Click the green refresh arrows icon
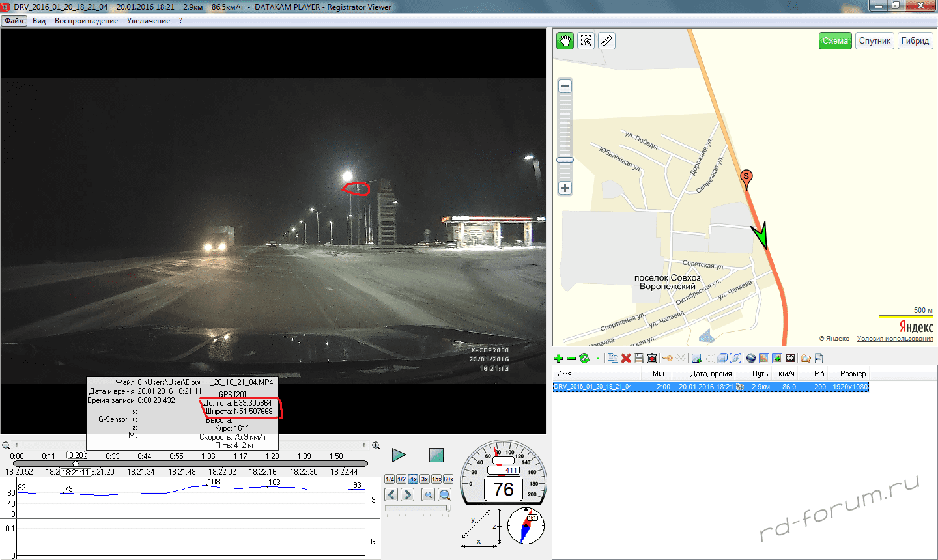Image resolution: width=938 pixels, height=560 pixels. (584, 358)
